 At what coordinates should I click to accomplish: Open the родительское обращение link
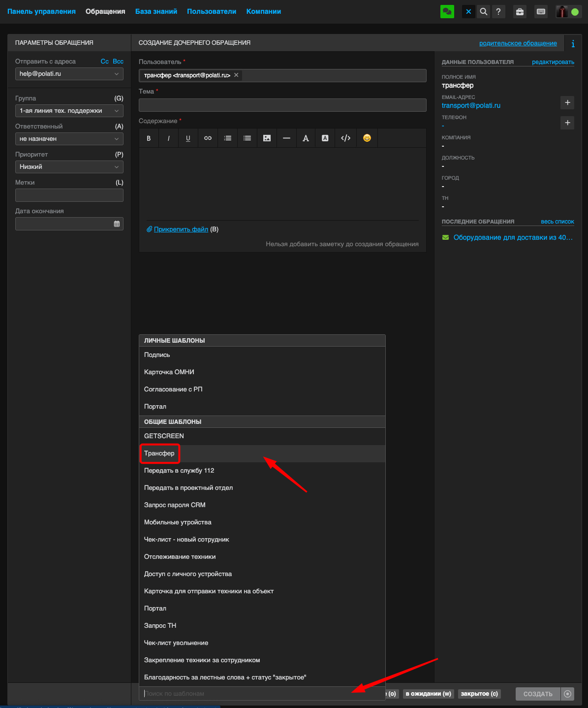click(518, 43)
